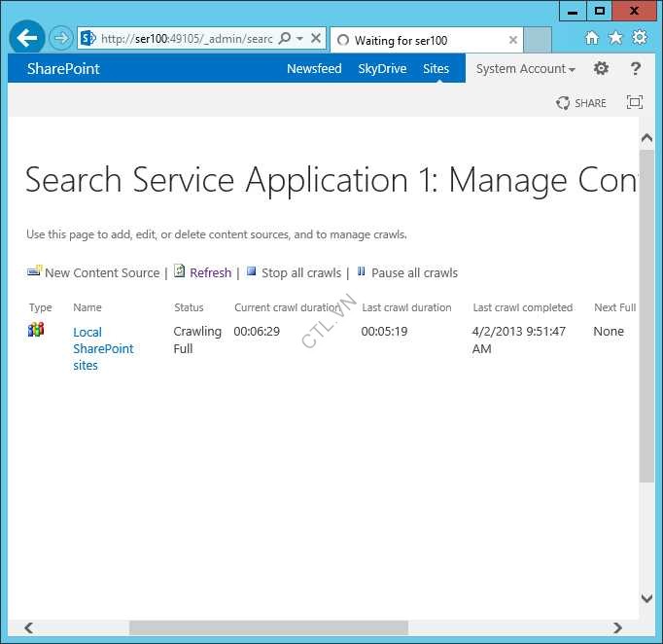Click the SHARE button

pos(581,103)
